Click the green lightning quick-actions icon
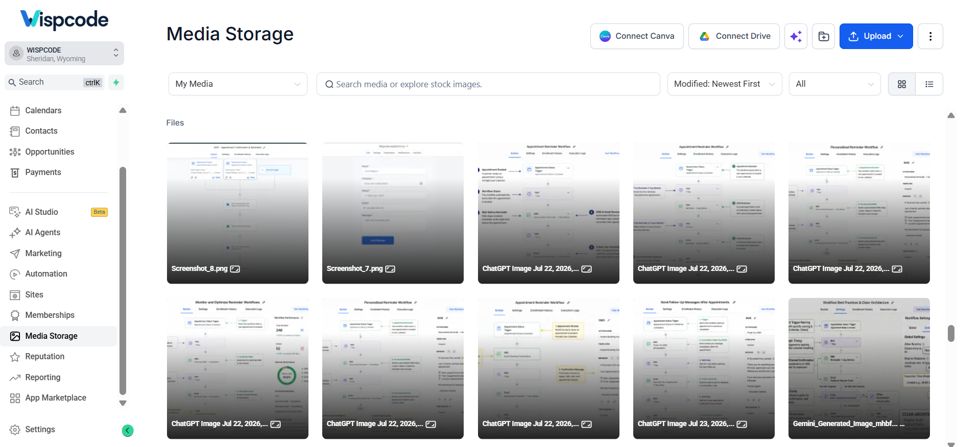 tap(116, 82)
